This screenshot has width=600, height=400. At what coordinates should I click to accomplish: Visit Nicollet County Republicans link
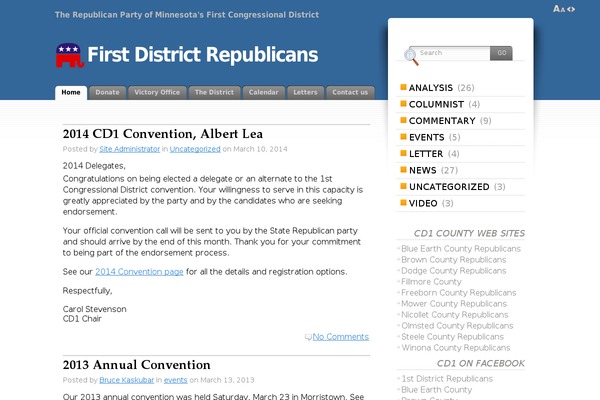click(455, 315)
